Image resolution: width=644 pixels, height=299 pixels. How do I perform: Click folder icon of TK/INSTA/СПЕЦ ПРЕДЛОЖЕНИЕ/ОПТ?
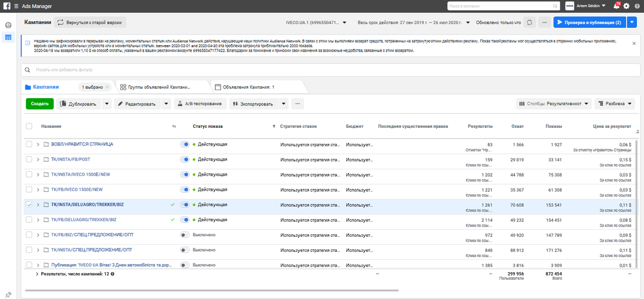coord(46,250)
